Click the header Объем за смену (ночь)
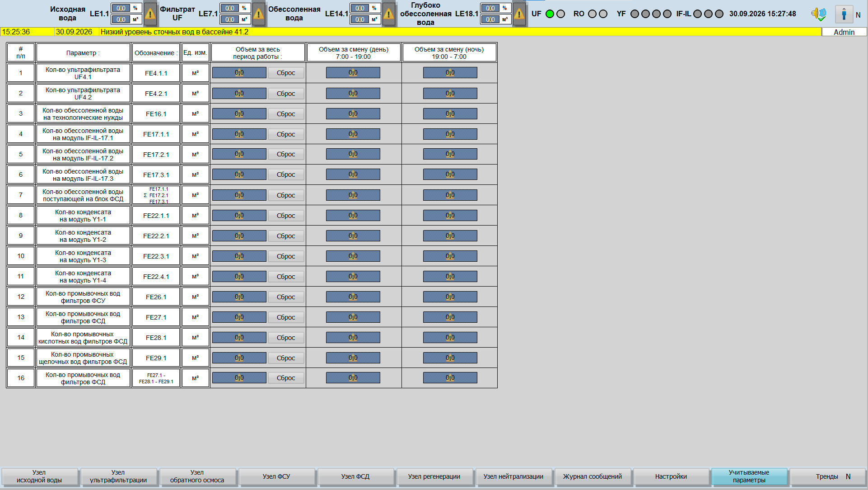Image resolution: width=868 pixels, height=490 pixels. [x=449, y=53]
